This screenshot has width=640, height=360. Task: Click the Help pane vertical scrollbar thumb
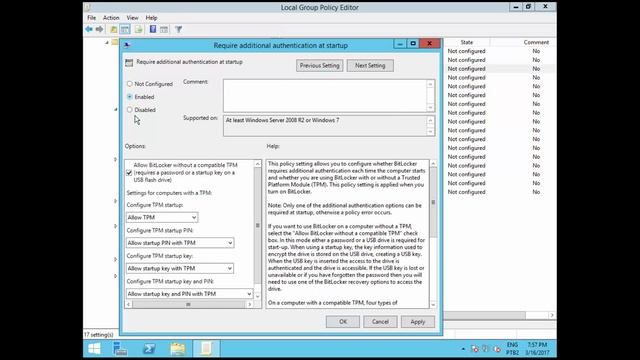(x=433, y=202)
